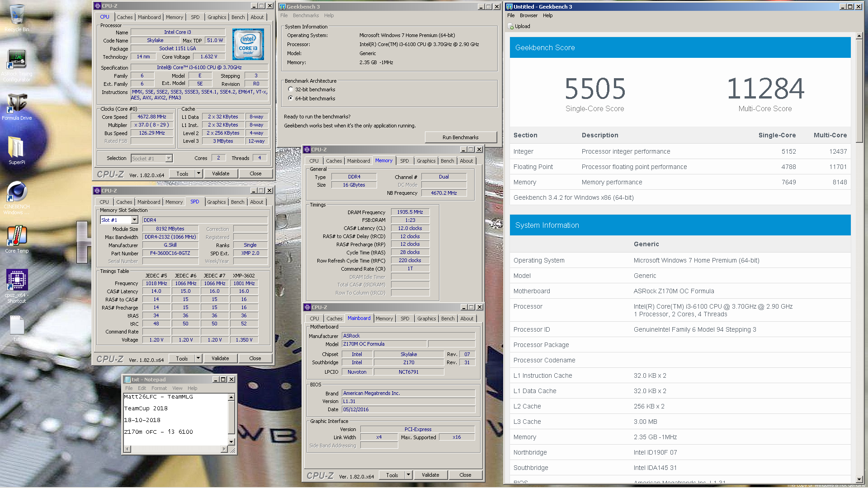Switch to Caches tab in CPU-Z CPU window
Viewport: 868px width, 488px height.
tap(124, 17)
